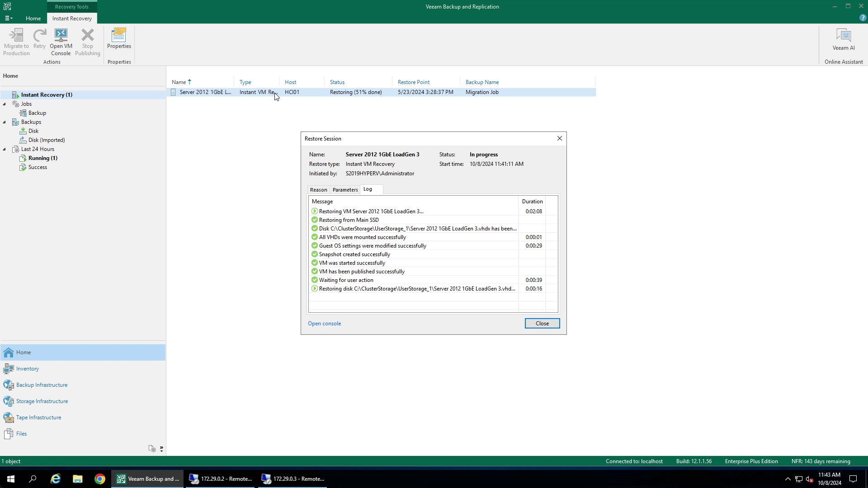Sort list by Backup Name column
This screenshot has width=868, height=488.
[x=528, y=82]
